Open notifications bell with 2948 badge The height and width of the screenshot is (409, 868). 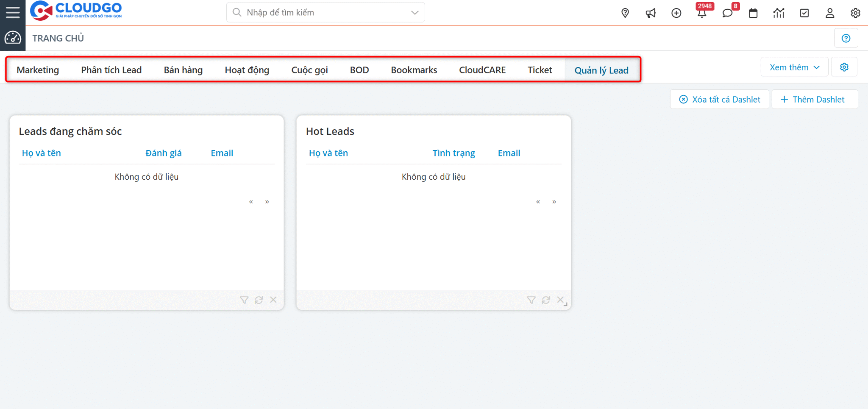point(702,12)
